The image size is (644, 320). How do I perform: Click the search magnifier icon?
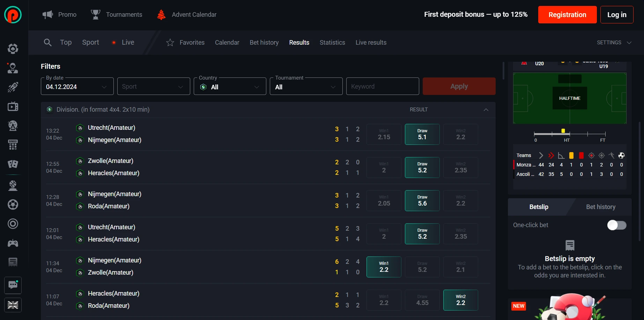point(47,43)
